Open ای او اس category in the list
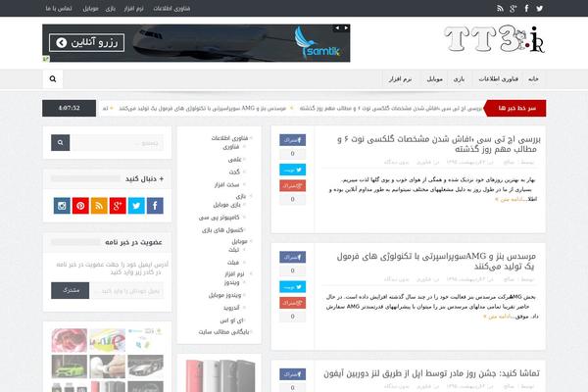Viewport: 588px width, 392px height. (x=231, y=320)
